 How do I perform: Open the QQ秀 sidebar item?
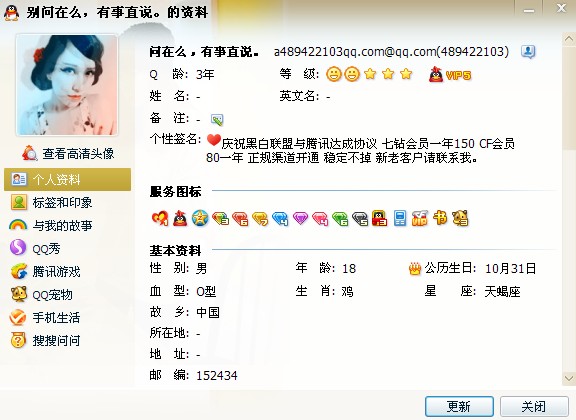[35, 248]
